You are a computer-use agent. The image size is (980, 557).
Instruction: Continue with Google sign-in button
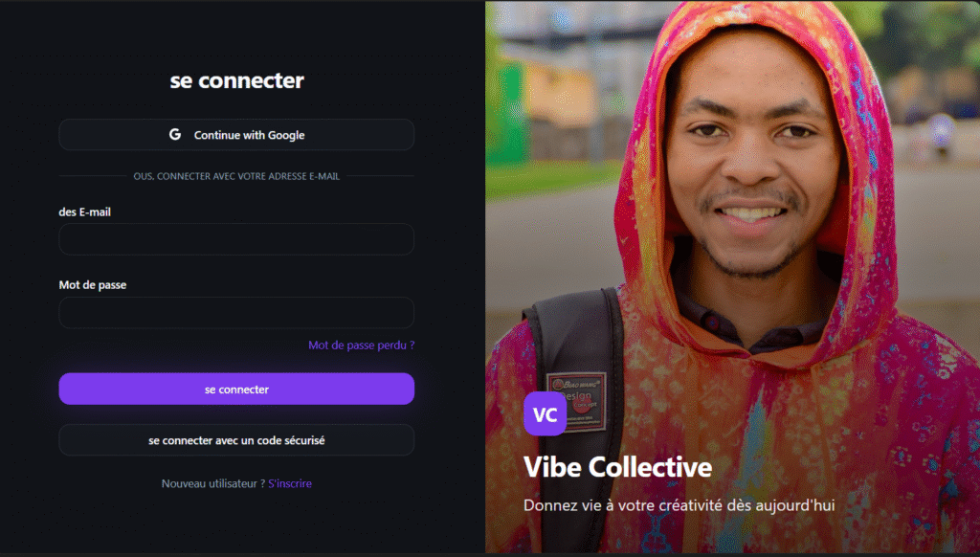pos(236,134)
